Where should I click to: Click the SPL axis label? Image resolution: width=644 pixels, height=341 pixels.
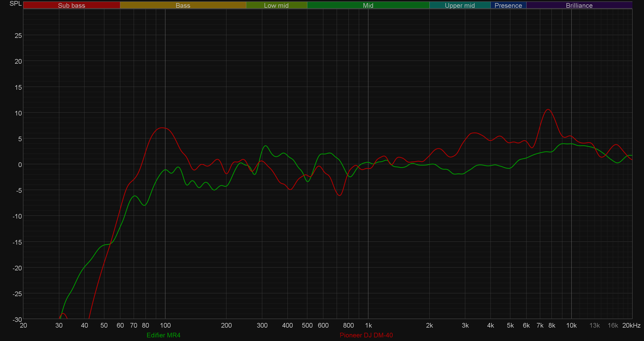[x=15, y=4]
